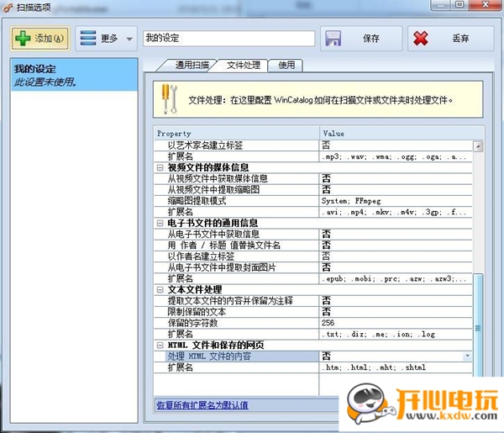Toggle value 否 for 从视频文件中提取缩略图
This screenshot has width=504, height=433.
click(396, 190)
